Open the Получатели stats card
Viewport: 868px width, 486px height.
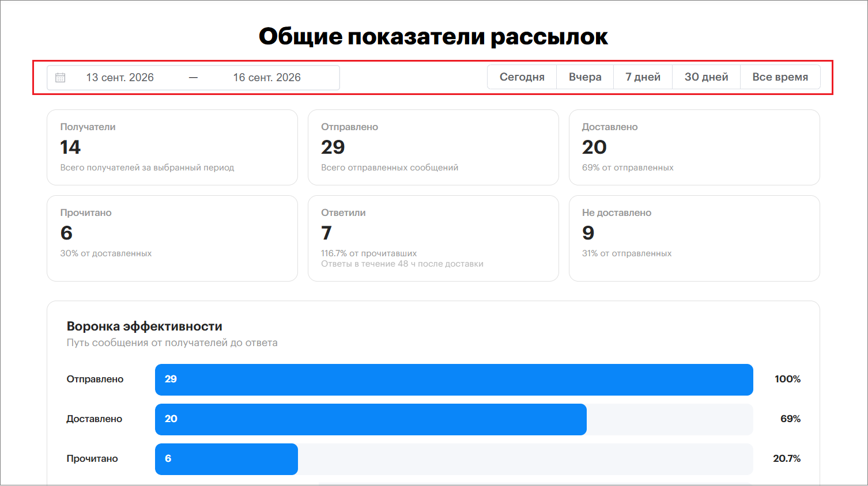(172, 147)
